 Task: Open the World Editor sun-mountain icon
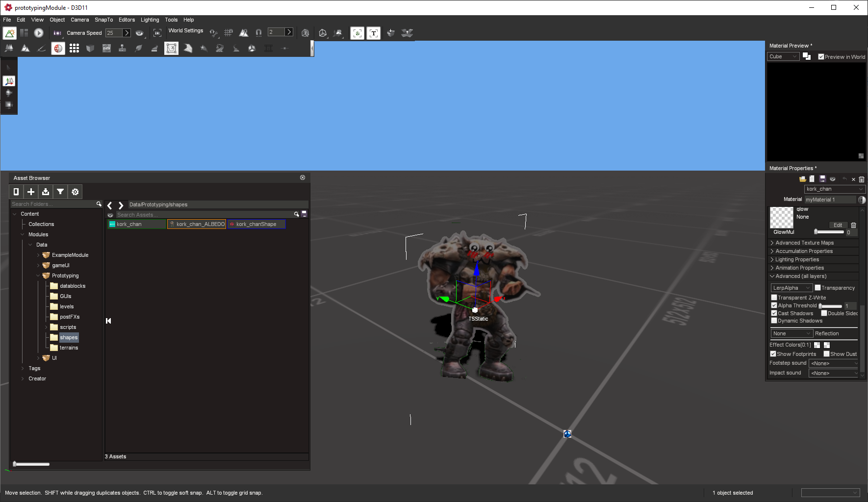[9, 33]
